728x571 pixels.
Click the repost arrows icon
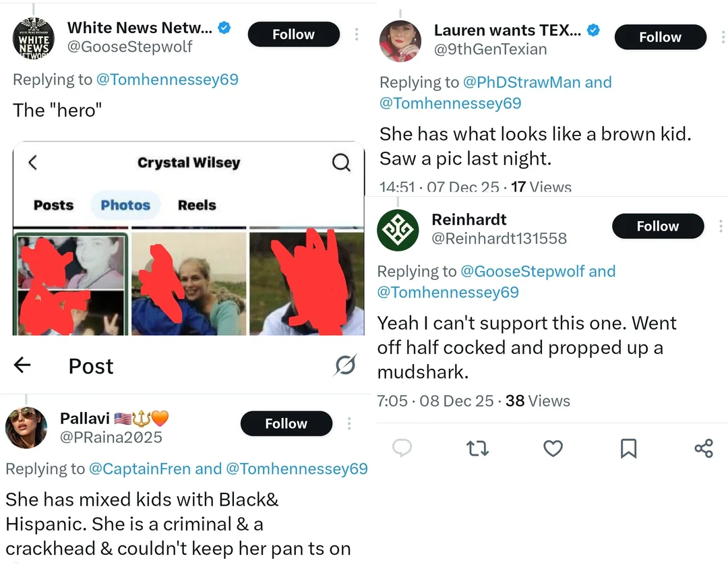click(x=477, y=448)
